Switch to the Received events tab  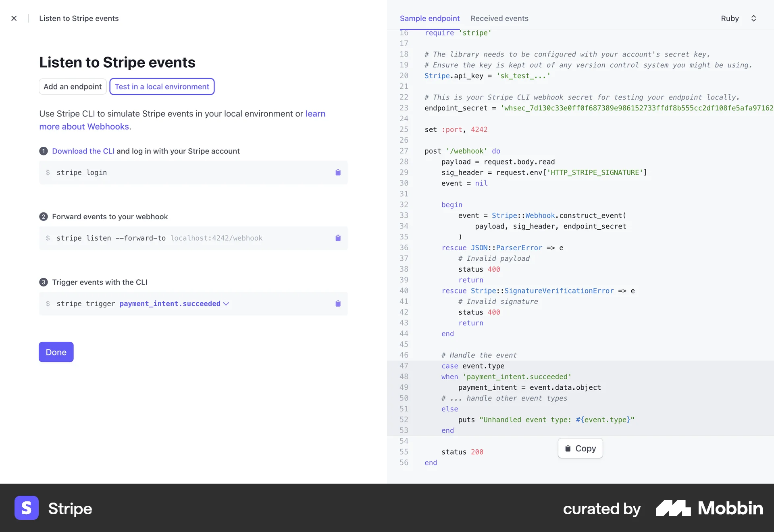pos(499,19)
